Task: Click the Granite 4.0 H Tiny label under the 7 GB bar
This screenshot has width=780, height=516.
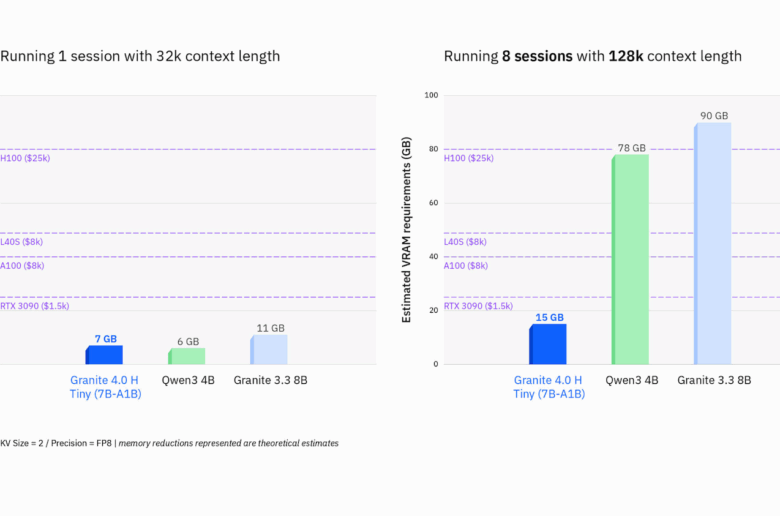Action: coord(105,387)
